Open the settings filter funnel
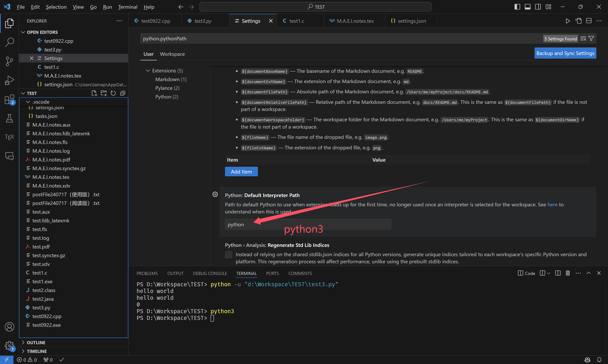 pyautogui.click(x=591, y=39)
